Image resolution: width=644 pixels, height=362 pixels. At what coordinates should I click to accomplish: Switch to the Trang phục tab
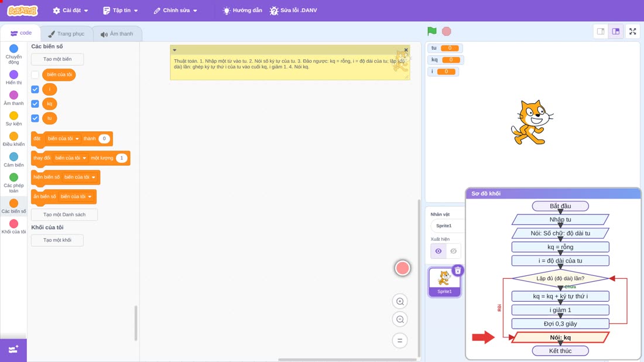(x=66, y=34)
